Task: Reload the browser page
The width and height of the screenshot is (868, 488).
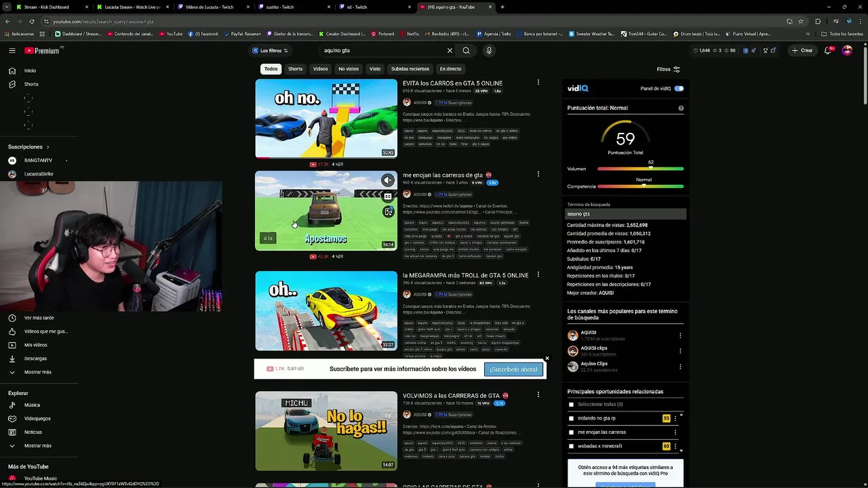Action: coord(33,21)
